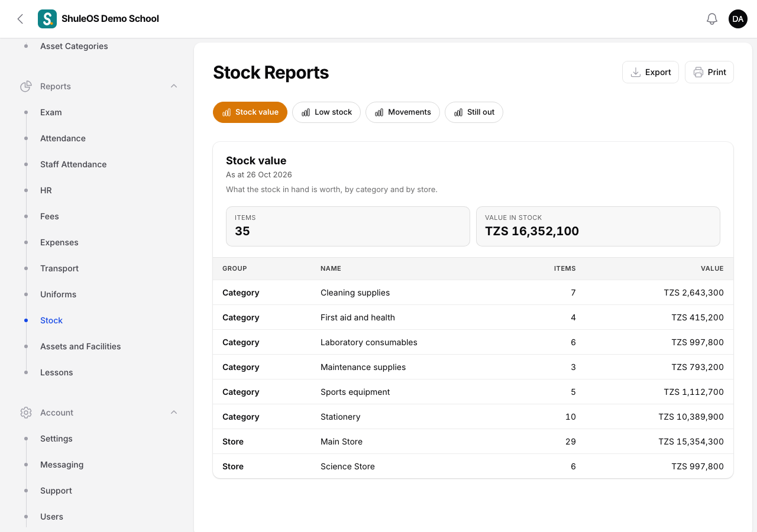757x532 pixels.
Task: Collapse the Reports section chevron
Action: [x=174, y=86]
